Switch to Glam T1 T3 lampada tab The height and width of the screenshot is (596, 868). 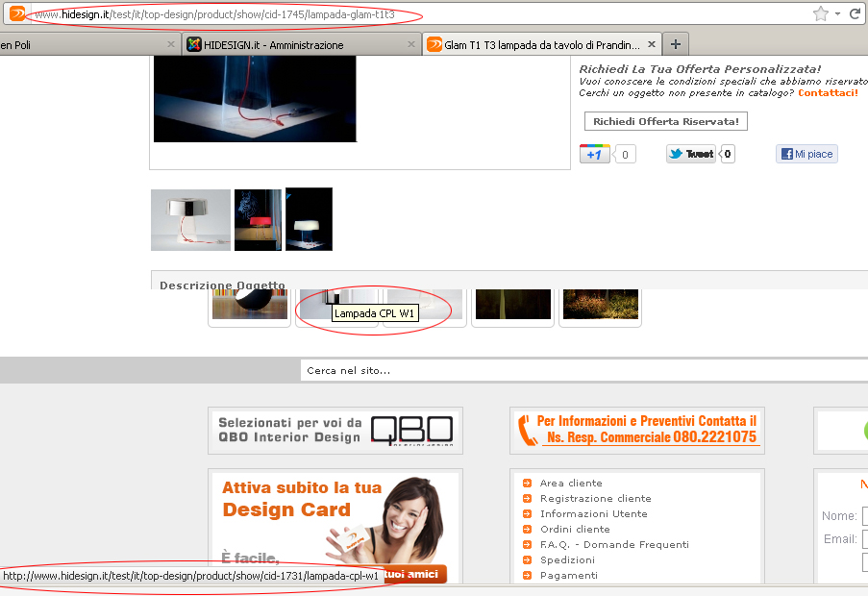542,45
